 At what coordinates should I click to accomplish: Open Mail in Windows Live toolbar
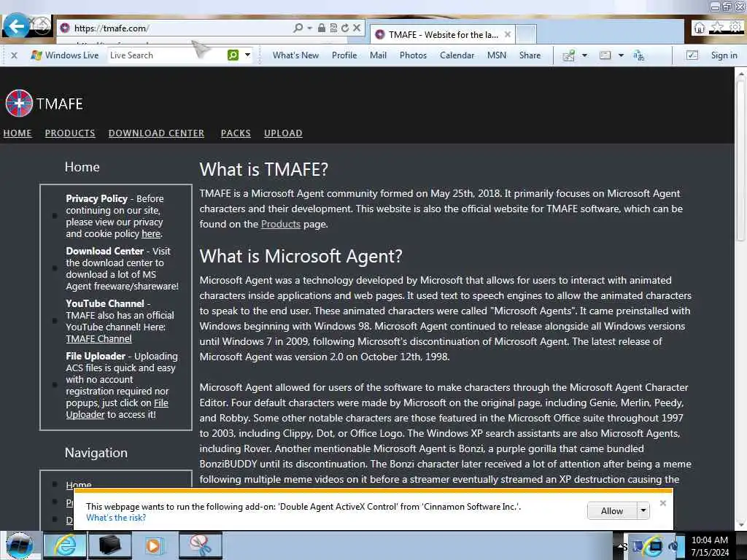click(x=378, y=55)
